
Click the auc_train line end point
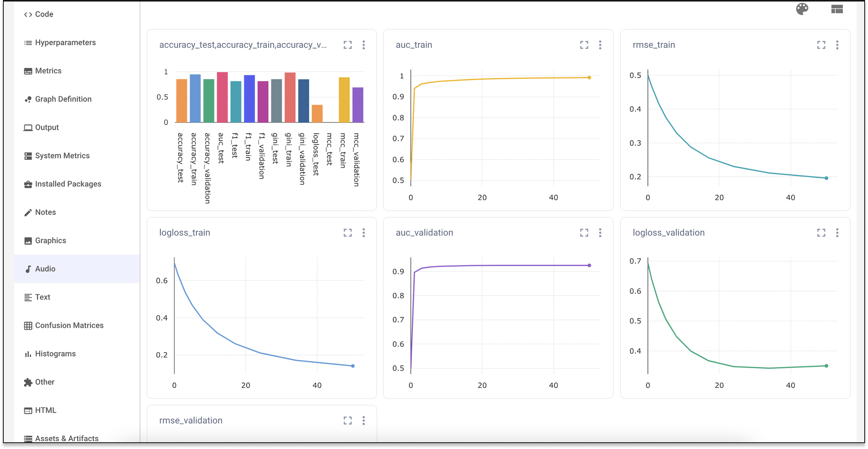[589, 78]
